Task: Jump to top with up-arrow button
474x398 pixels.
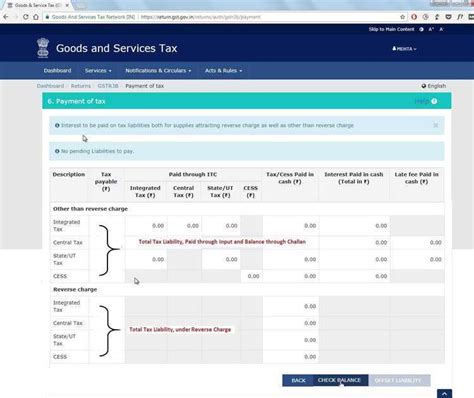Action: [444, 394]
